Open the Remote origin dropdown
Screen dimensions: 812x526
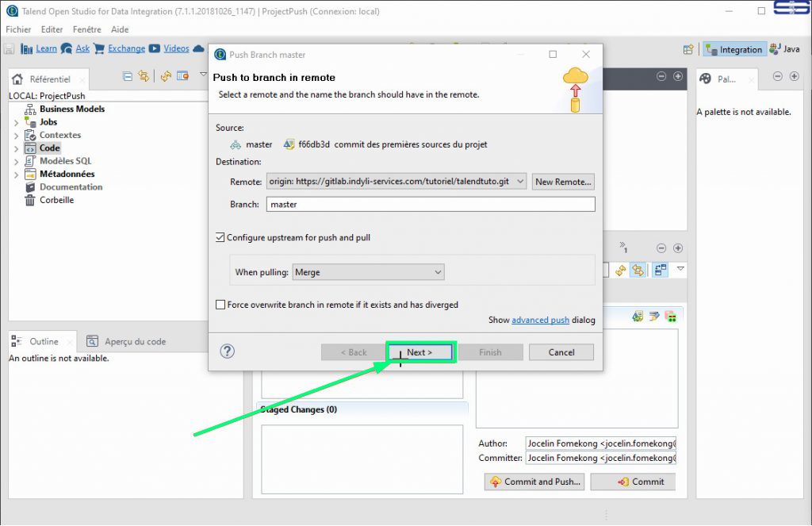pyautogui.click(x=519, y=182)
